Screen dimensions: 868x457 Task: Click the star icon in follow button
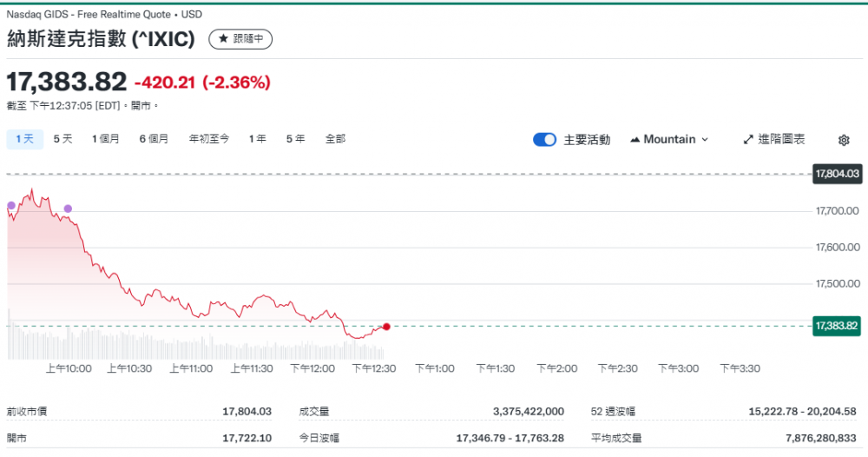click(224, 39)
